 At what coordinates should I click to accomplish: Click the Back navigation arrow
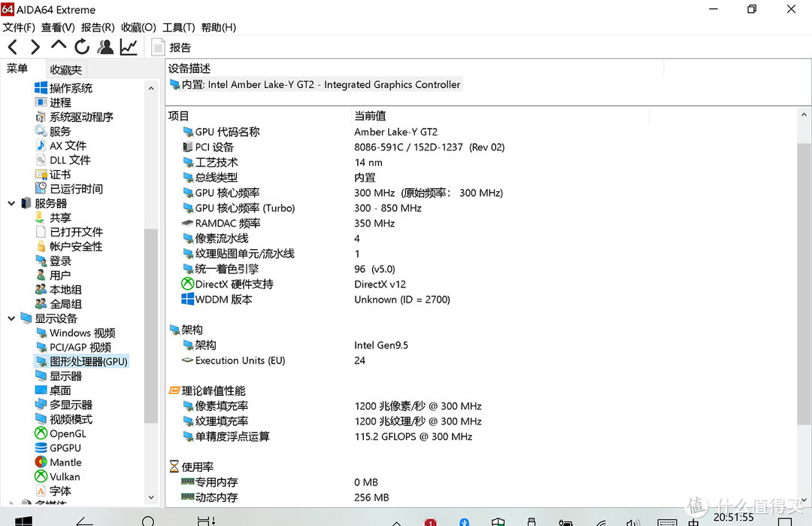[13, 47]
